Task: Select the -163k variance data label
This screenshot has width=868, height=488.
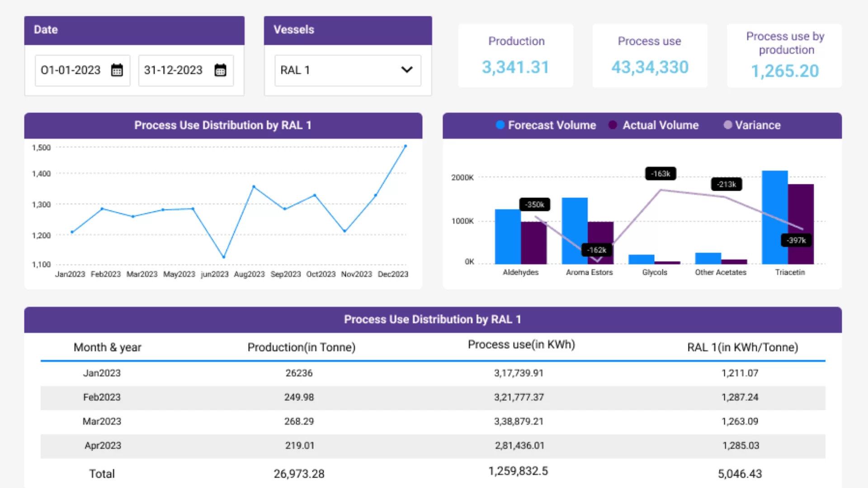Action: point(660,174)
